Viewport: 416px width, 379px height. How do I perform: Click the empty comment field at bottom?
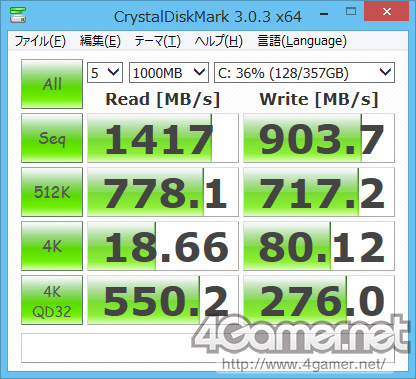[x=208, y=348]
